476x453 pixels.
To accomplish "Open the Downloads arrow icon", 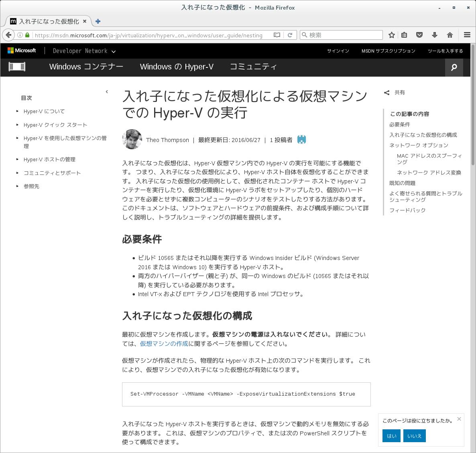I will [434, 35].
